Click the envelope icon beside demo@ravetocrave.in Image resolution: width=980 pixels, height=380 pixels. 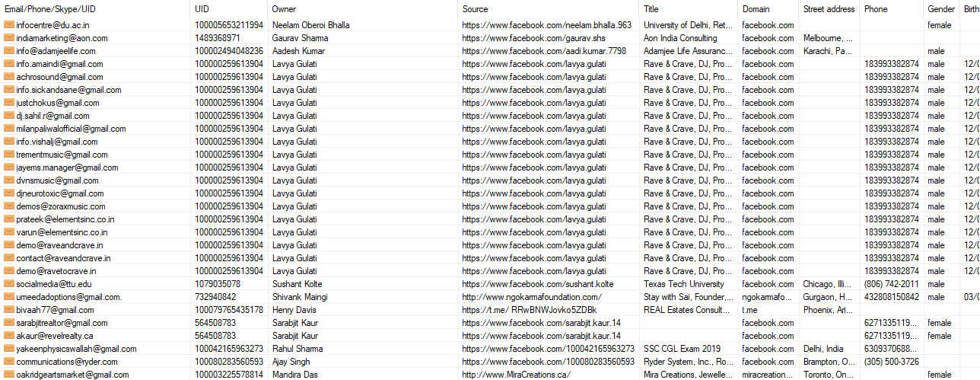tap(9, 271)
